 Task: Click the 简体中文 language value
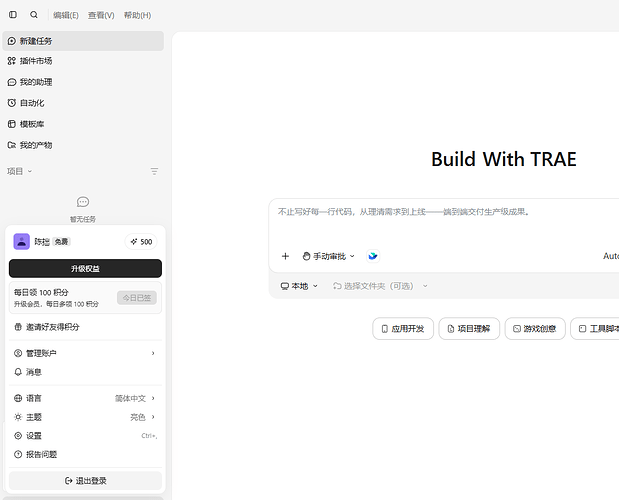130,398
